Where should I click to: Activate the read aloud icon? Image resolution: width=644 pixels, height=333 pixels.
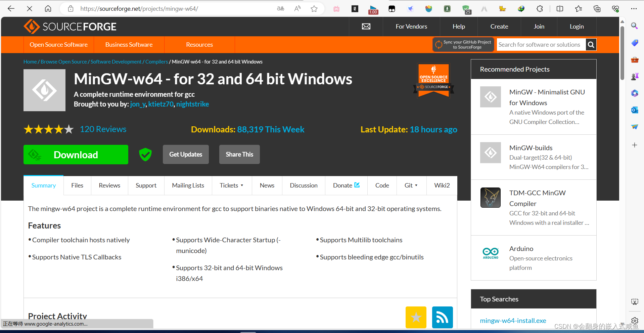297,9
